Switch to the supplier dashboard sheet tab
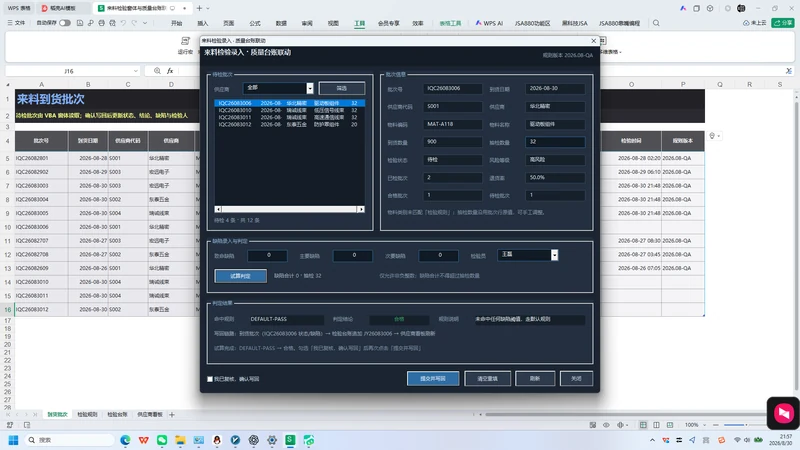The width and height of the screenshot is (800, 450). tap(149, 415)
